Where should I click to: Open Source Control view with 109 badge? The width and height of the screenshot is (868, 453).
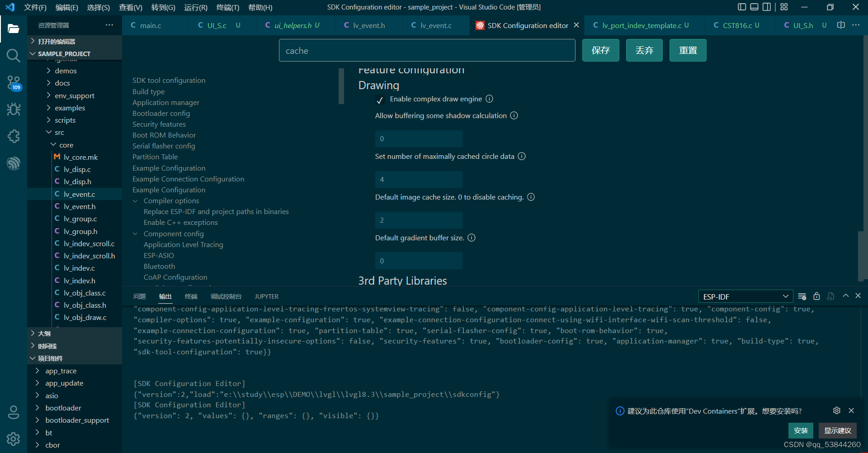pyautogui.click(x=14, y=83)
